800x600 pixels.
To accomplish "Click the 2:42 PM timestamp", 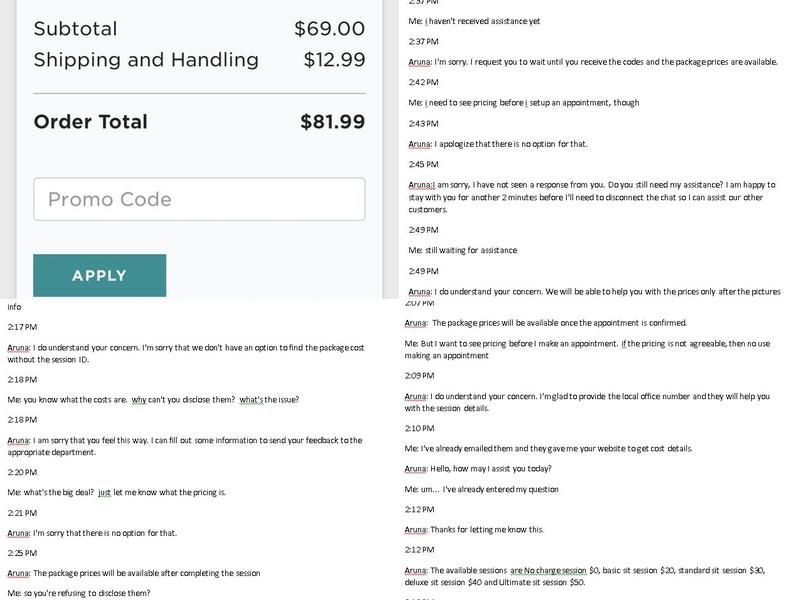I will coord(424,82).
